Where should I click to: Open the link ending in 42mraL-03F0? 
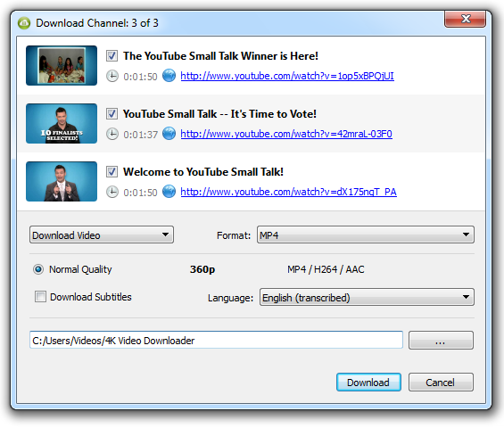click(286, 134)
